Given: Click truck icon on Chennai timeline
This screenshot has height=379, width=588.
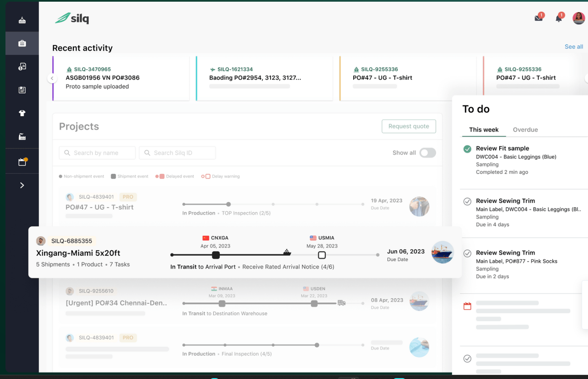Looking at the screenshot, I should 342,303.
